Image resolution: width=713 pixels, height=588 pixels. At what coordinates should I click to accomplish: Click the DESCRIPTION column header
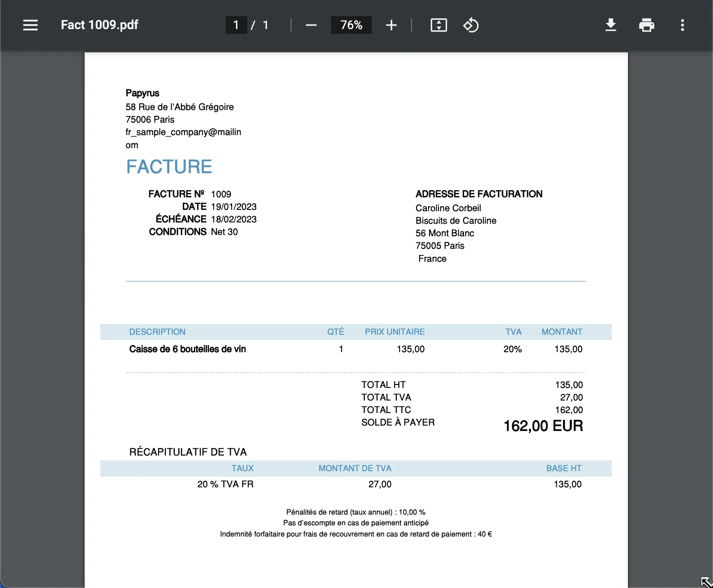click(157, 332)
